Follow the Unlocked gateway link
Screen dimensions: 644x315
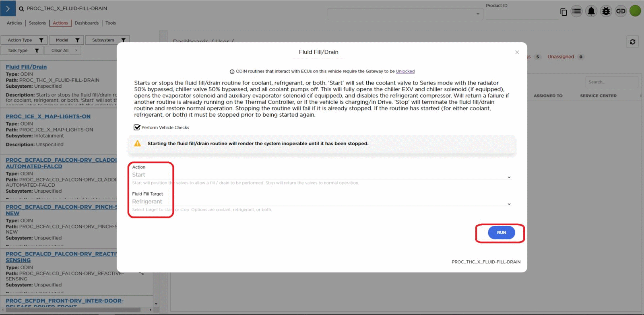point(405,71)
